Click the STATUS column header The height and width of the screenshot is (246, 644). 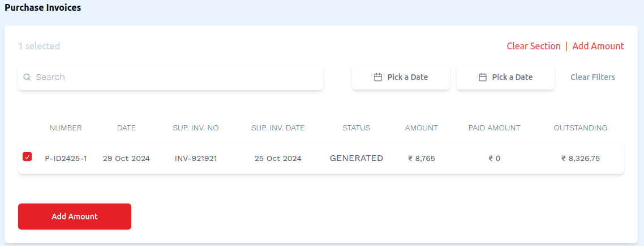pos(357,128)
